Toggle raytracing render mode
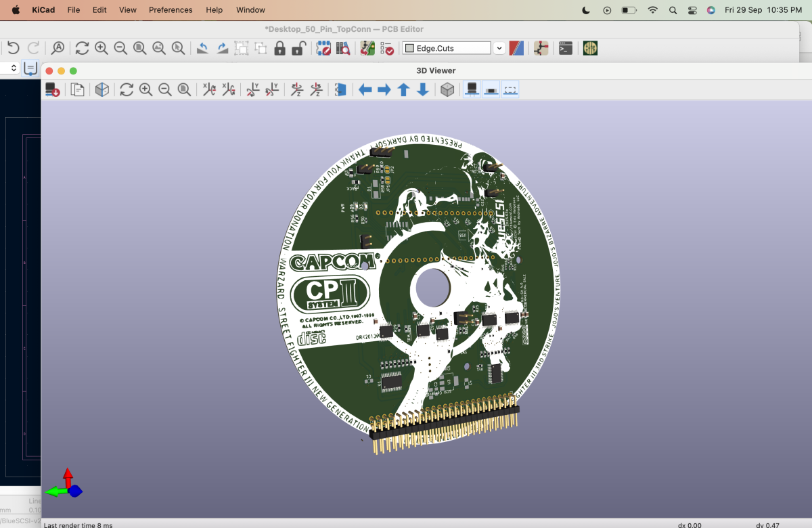Image resolution: width=812 pixels, height=528 pixels. pos(101,89)
